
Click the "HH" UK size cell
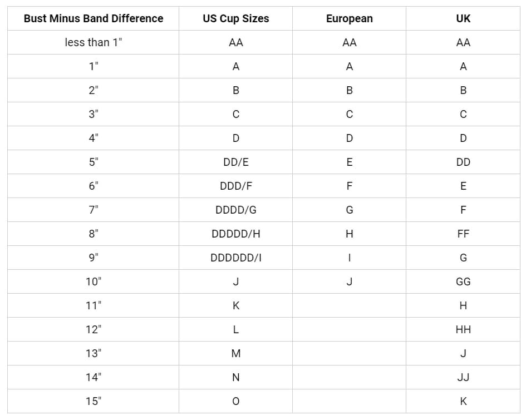coord(463,329)
